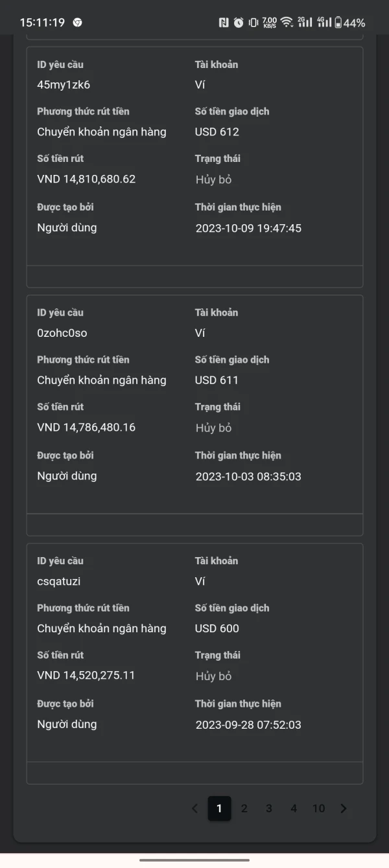Tap the Chrome icon in status bar
The image size is (389, 868).
[77, 23]
